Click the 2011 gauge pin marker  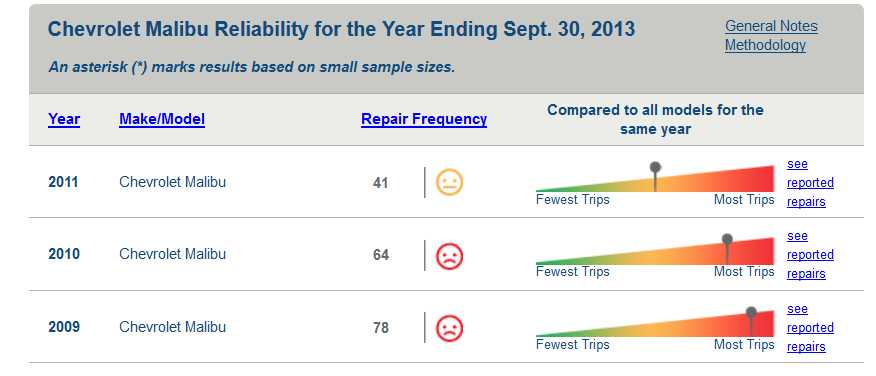tap(655, 177)
